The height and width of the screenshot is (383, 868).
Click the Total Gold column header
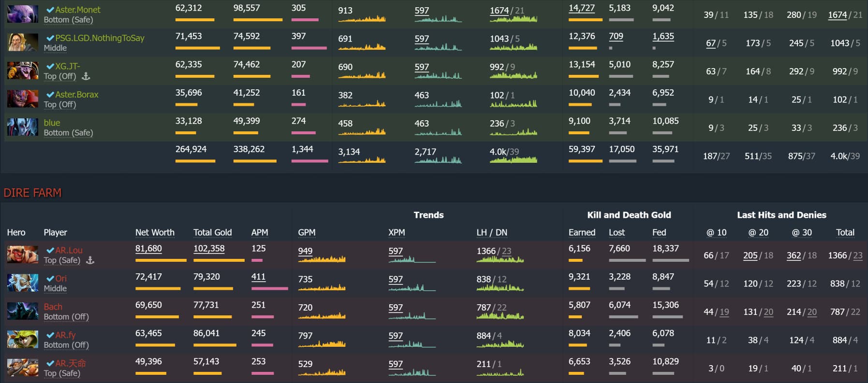(212, 232)
